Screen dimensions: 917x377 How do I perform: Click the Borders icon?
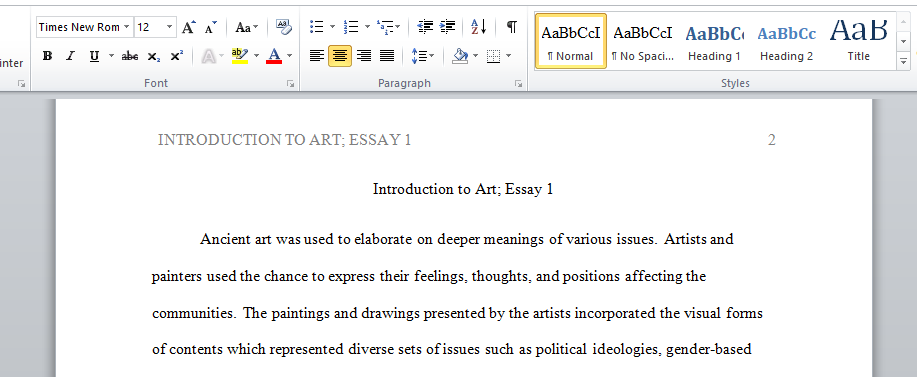(x=494, y=56)
